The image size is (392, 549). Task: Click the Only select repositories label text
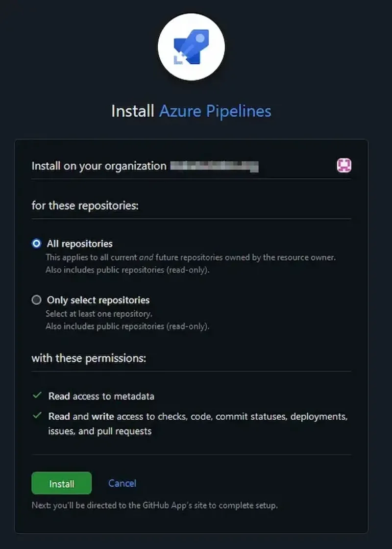98,300
